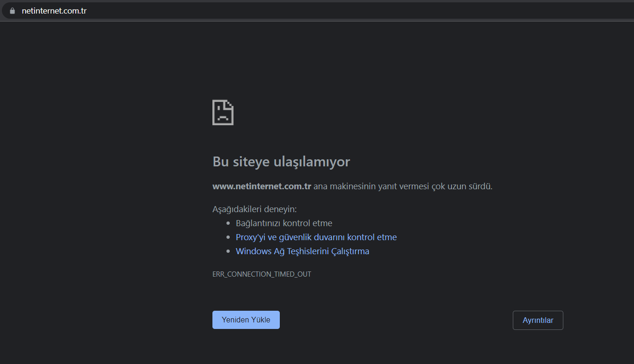634x364 pixels.
Task: Click www.netinternet.com.tr bold hostname text
Action: click(x=262, y=186)
